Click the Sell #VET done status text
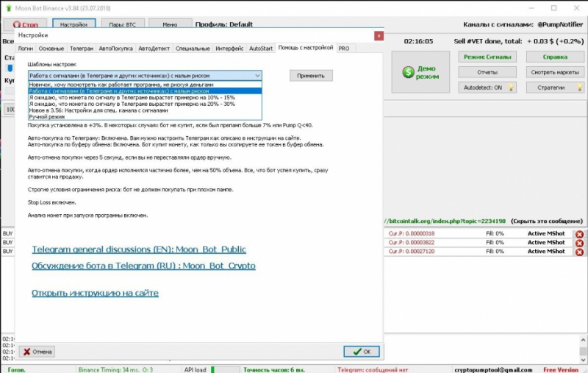Viewport: 588px width, 373px height. pyautogui.click(x=518, y=41)
